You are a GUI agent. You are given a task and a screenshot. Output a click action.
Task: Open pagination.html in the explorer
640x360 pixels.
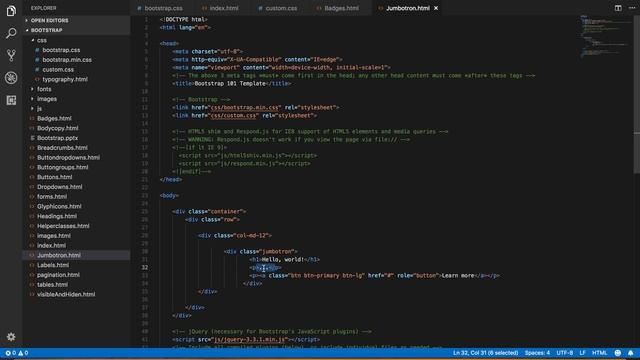click(x=58, y=275)
